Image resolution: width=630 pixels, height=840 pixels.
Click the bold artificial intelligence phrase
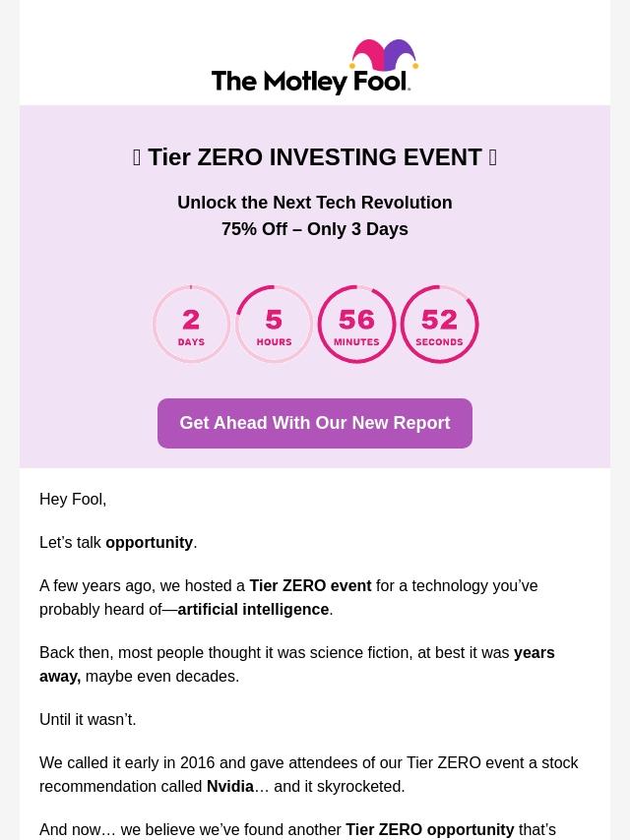pos(253,610)
